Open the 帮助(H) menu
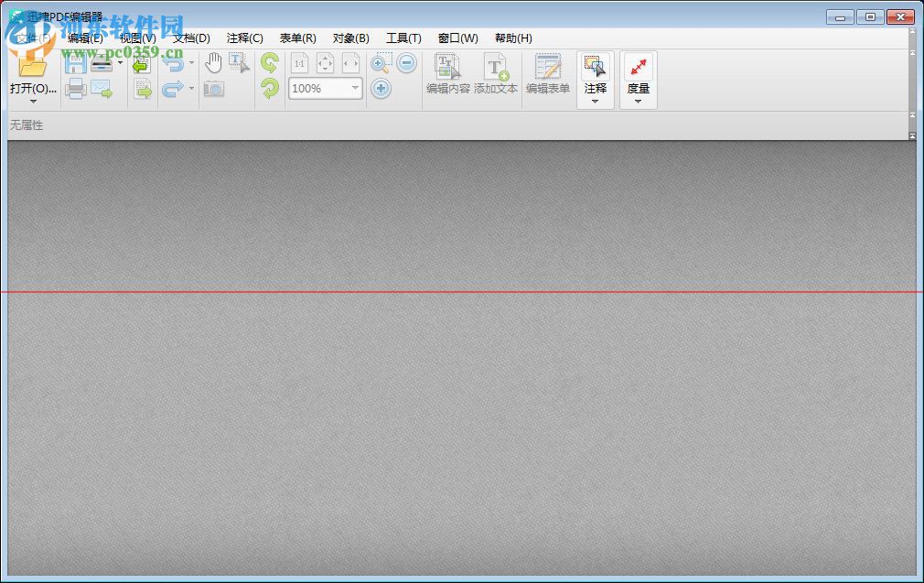This screenshot has height=583, width=924. [x=513, y=38]
